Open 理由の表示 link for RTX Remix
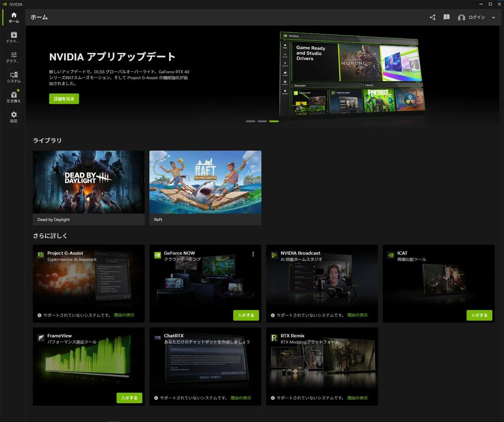Viewport: 504px width, 422px height. tap(357, 398)
